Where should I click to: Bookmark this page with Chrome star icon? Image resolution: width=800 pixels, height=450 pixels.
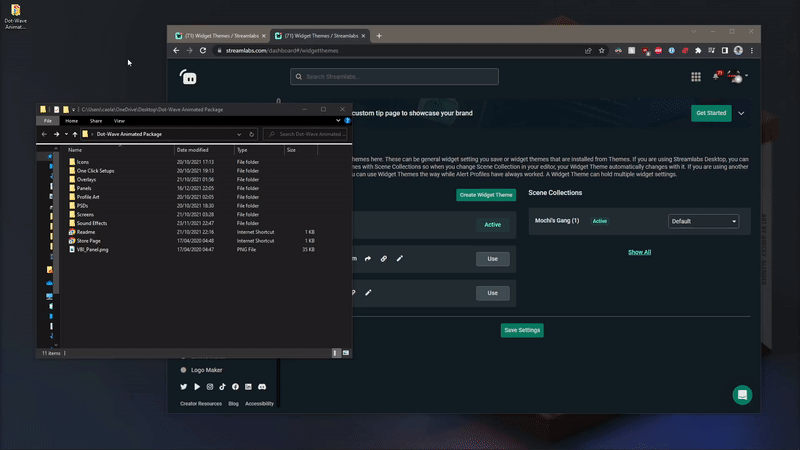pyautogui.click(x=602, y=51)
